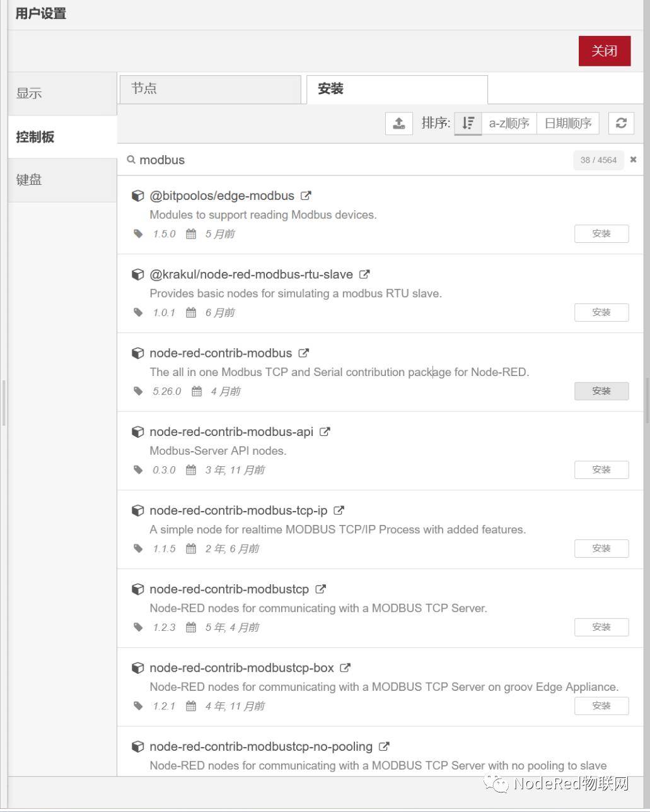Open external link for node-red-contrib-modbustcp

click(x=320, y=589)
